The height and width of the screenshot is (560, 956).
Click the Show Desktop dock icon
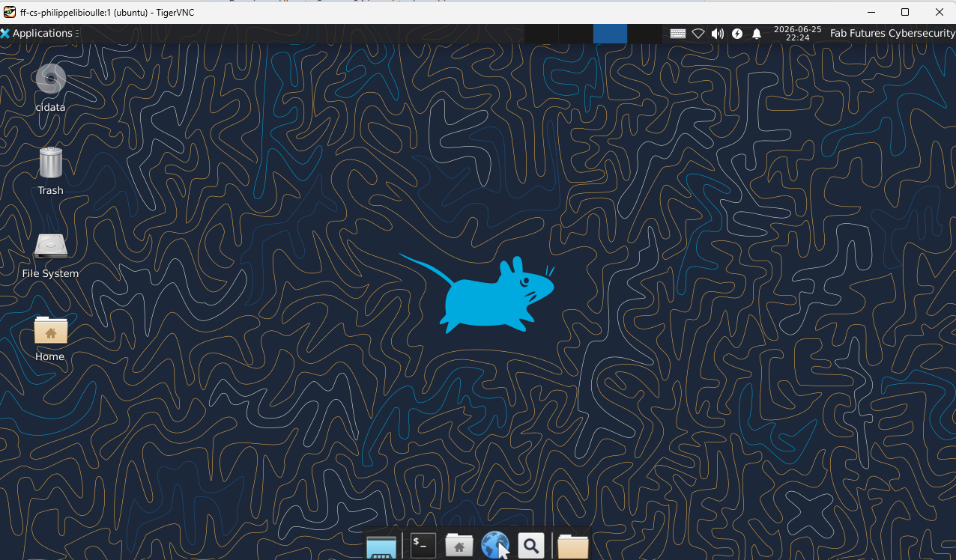click(381, 546)
